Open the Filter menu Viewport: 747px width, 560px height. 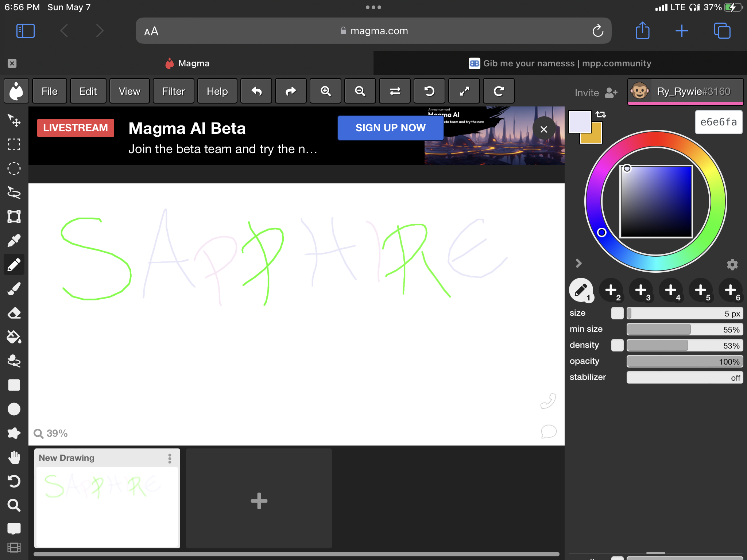174,91
